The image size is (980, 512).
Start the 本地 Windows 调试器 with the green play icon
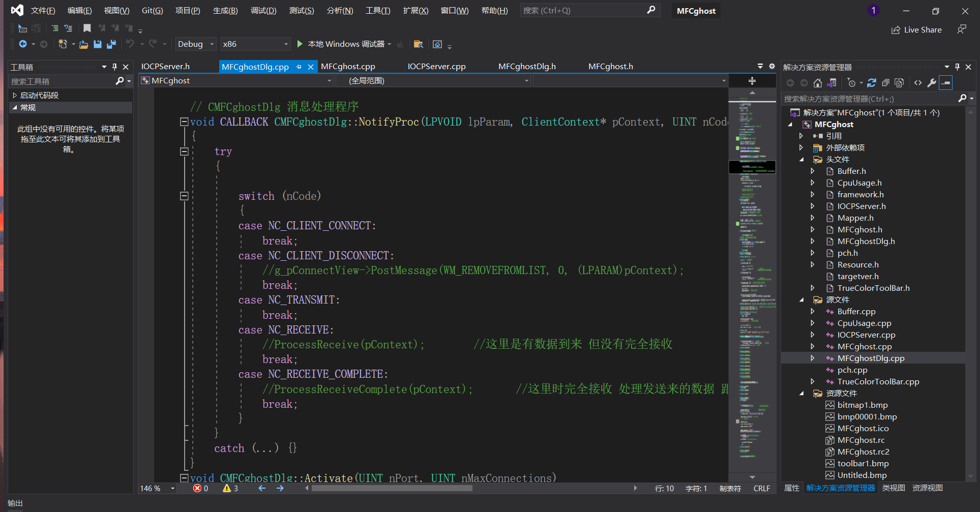(x=300, y=44)
